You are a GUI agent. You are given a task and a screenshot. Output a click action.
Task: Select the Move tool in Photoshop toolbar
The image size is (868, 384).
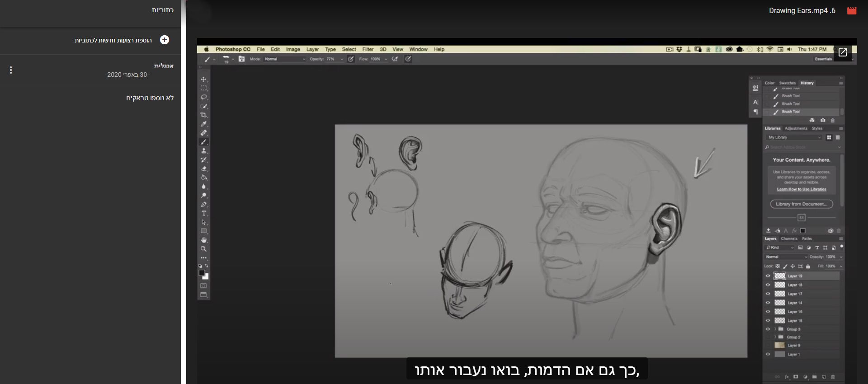click(x=203, y=79)
